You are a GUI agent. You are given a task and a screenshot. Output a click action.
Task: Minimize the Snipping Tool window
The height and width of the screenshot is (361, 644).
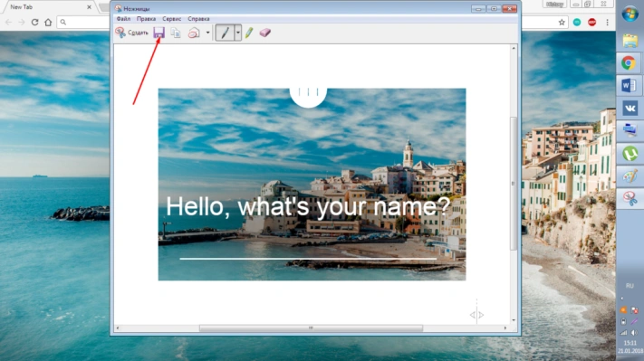tap(478, 9)
